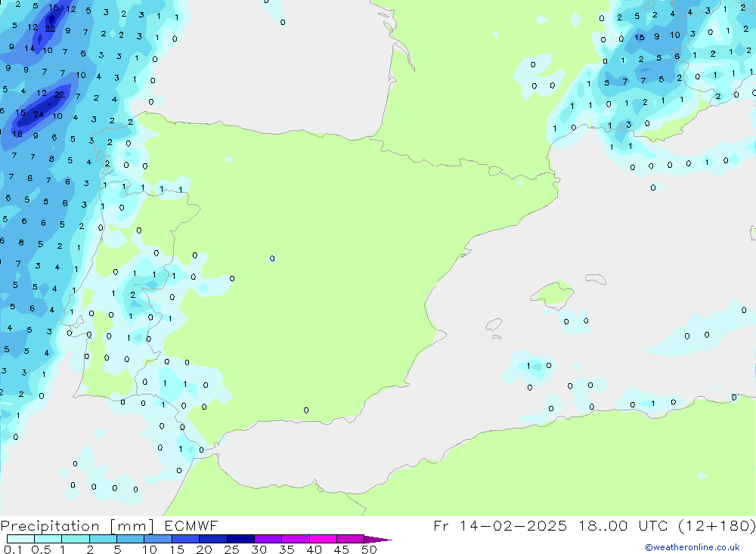
Task: Select the 30–35 mm purple legend swatch
Action: pos(268,539)
